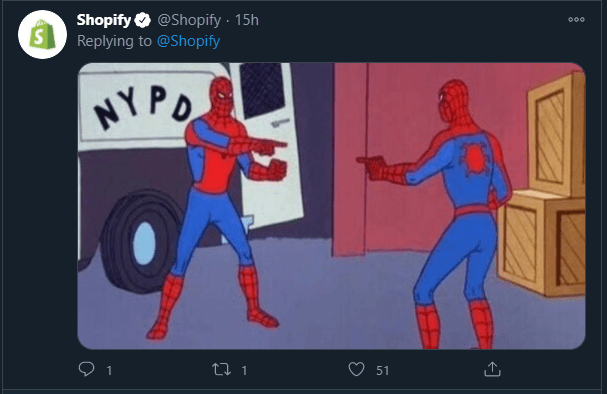This screenshot has width=607, height=394.
Task: Click the Replying to label text
Action: click(114, 41)
